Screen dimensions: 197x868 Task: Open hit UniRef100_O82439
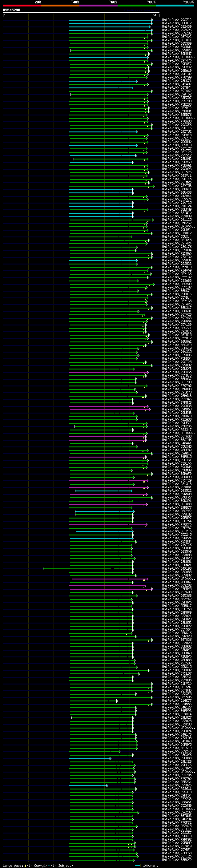tap(177, 26)
